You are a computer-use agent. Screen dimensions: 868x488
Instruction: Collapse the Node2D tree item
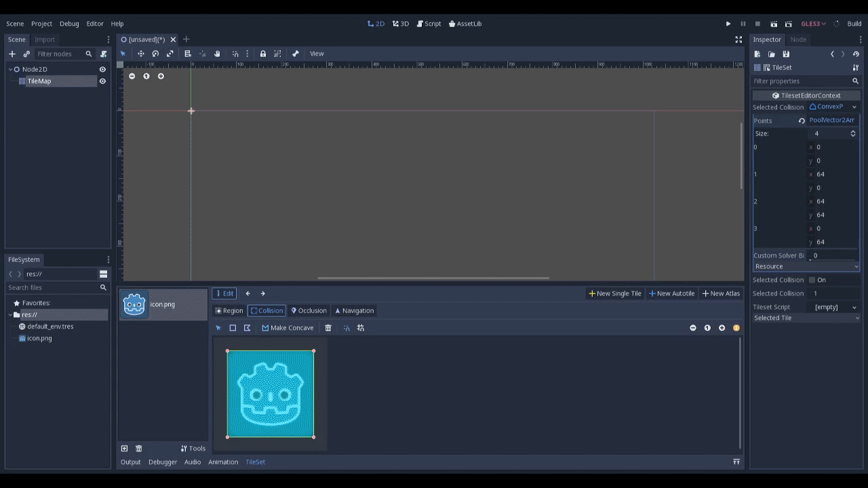[11, 69]
